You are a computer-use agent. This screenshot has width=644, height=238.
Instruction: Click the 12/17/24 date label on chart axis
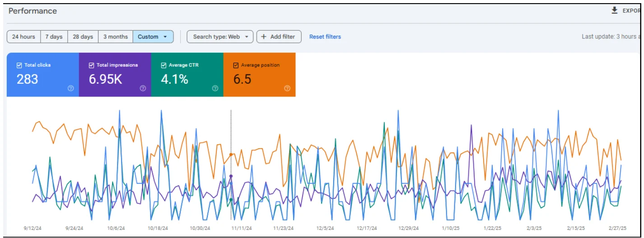pyautogui.click(x=366, y=229)
